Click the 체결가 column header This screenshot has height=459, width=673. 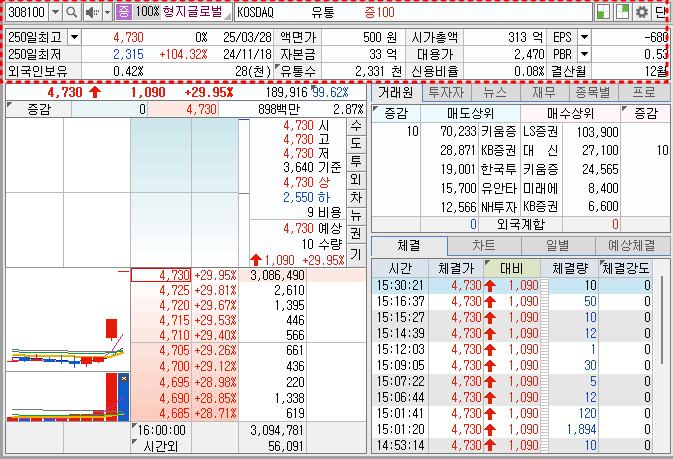pos(456,268)
